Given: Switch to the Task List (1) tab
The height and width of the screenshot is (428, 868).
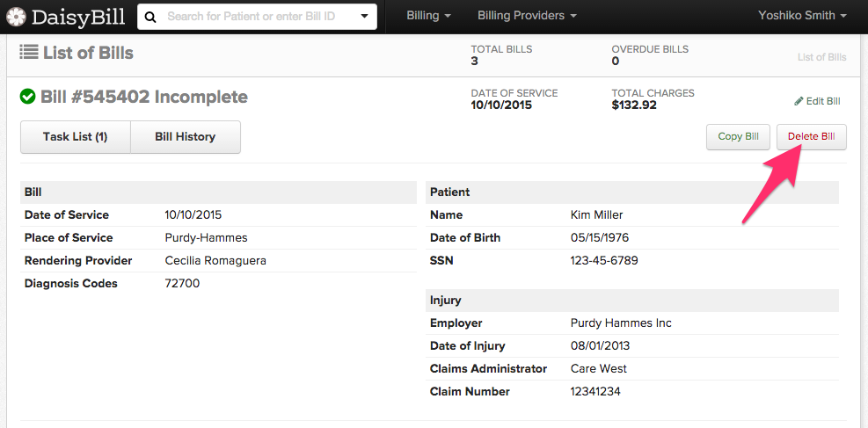Looking at the screenshot, I should (x=75, y=137).
